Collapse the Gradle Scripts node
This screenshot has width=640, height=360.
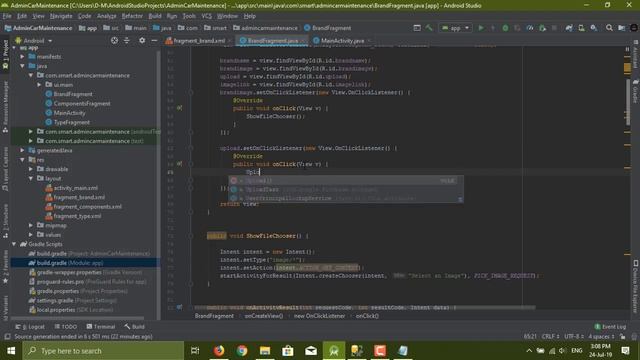(14, 244)
